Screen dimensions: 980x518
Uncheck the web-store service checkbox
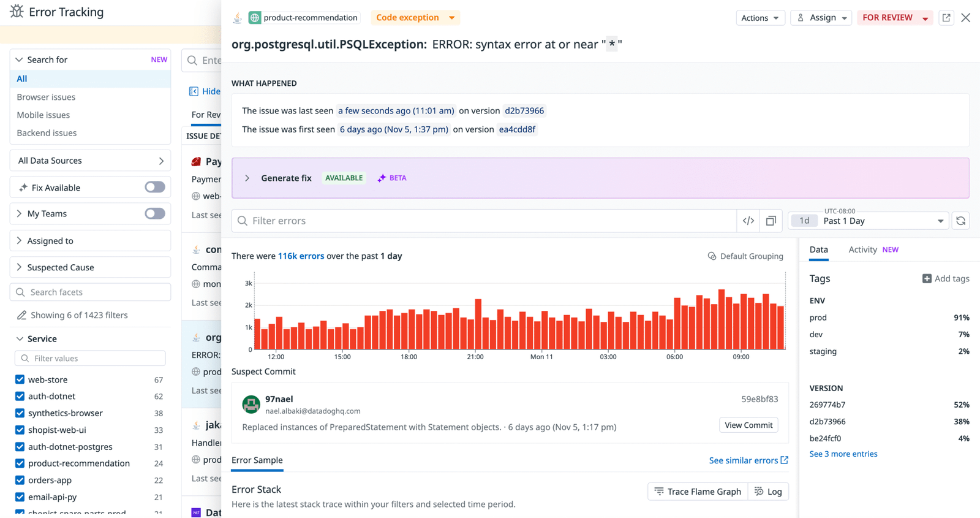[x=20, y=379]
